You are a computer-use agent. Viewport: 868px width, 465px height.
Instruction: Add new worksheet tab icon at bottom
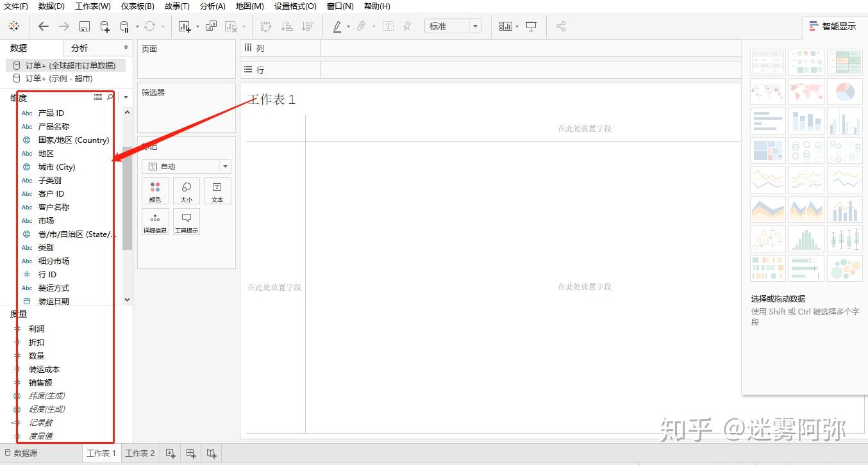tap(171, 453)
